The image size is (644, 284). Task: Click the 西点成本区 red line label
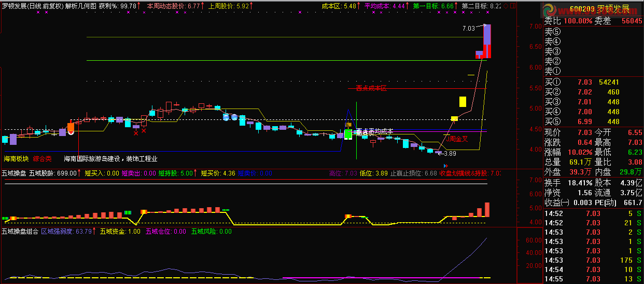pyautogui.click(x=371, y=88)
